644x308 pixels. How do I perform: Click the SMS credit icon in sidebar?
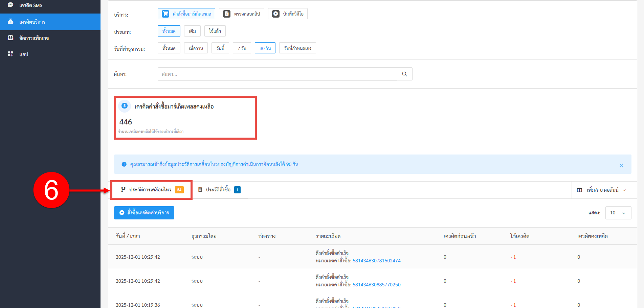[x=10, y=5]
